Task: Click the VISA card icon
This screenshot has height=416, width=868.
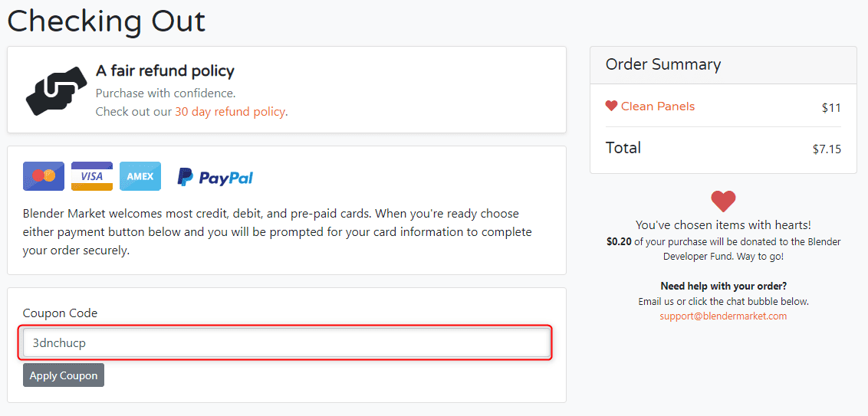Action: tap(92, 176)
